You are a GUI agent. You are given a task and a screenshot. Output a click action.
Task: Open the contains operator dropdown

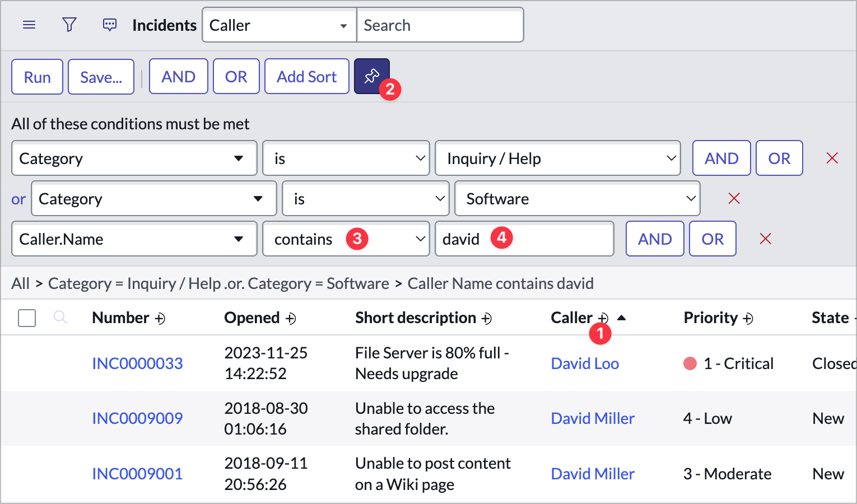tap(346, 239)
